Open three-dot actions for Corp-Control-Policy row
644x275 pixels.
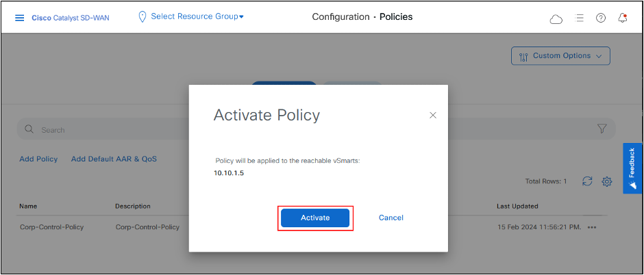pos(592,227)
